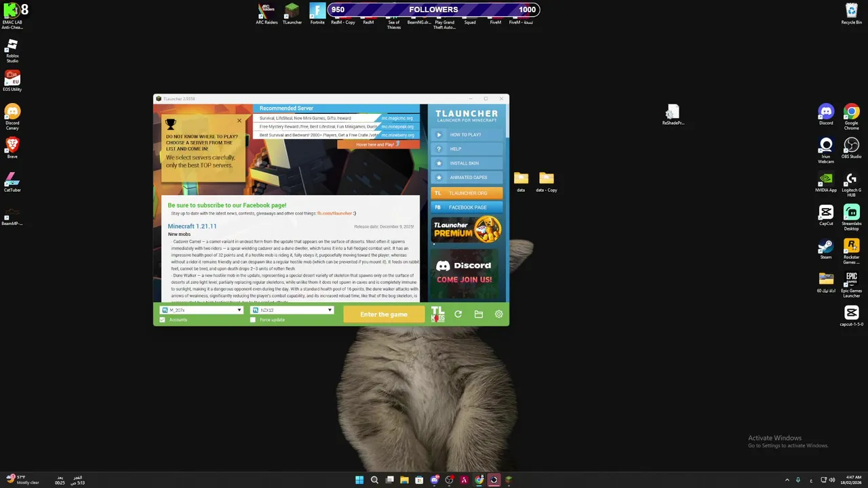
Task: Close the yellow server tip note
Action: (239, 121)
